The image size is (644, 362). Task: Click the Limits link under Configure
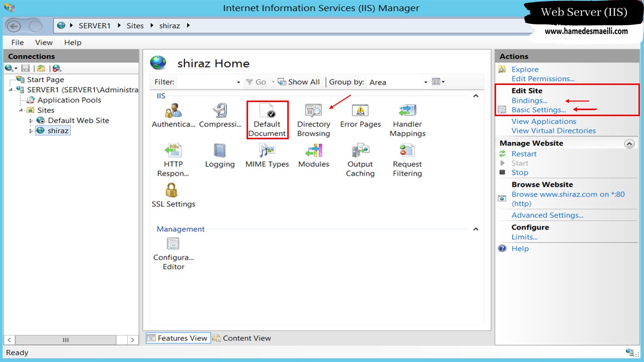(524, 237)
